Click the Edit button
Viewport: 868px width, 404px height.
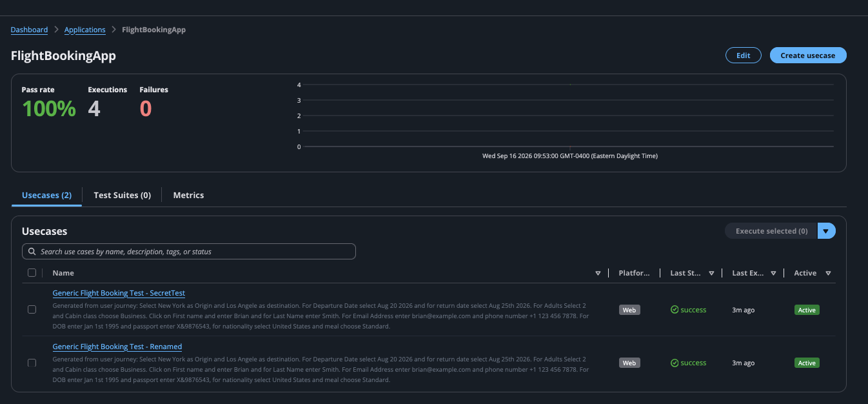[x=744, y=56]
